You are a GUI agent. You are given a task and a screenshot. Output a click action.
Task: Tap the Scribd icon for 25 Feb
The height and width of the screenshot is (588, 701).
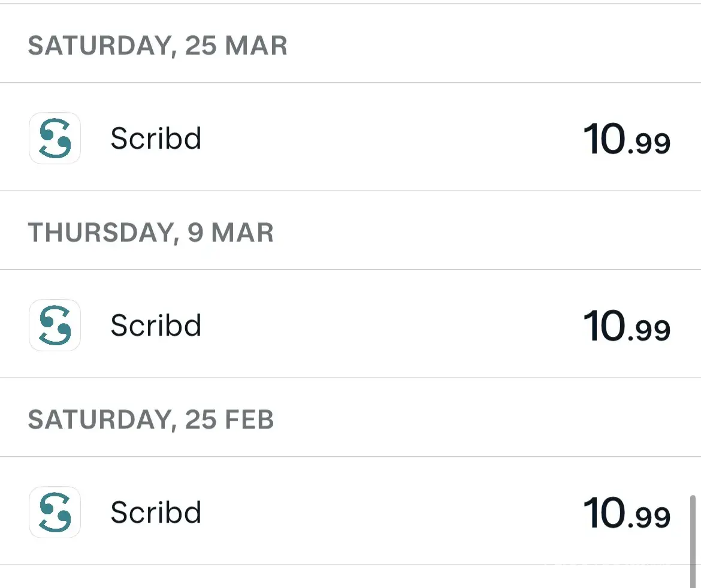pyautogui.click(x=55, y=512)
